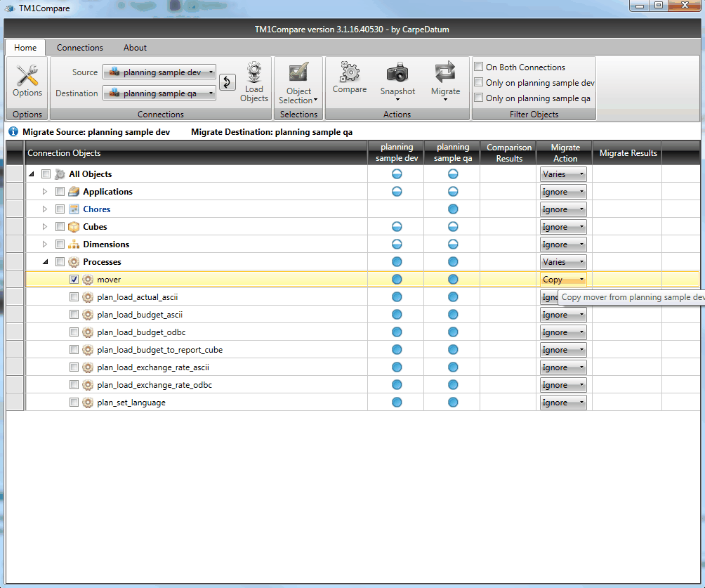Click the Applications folder icon

tap(74, 192)
